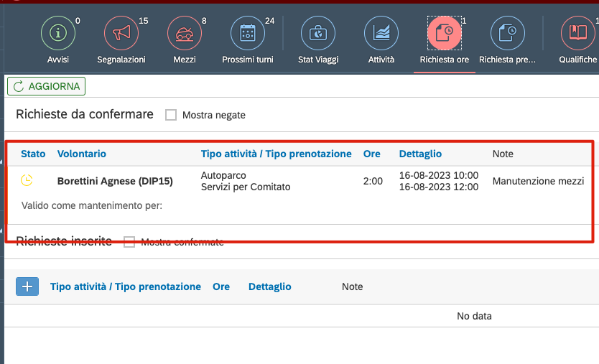Open the Qualifiche book icon
The width and height of the screenshot is (599, 364).
578,33
